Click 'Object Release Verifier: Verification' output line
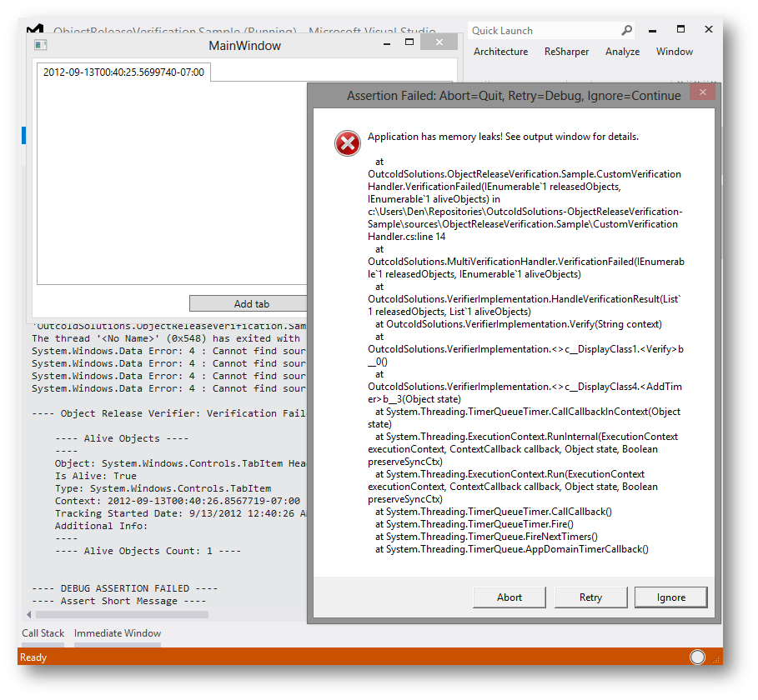758x700 pixels. [x=168, y=413]
